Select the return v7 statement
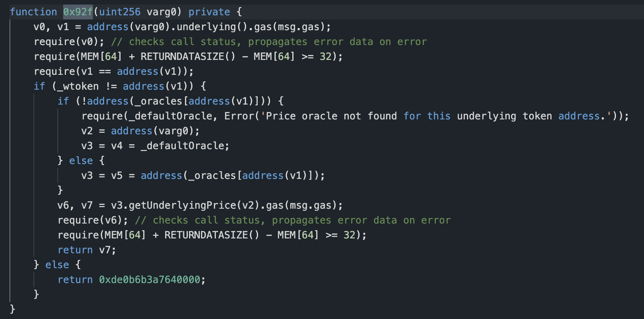644x319 pixels. point(86,250)
